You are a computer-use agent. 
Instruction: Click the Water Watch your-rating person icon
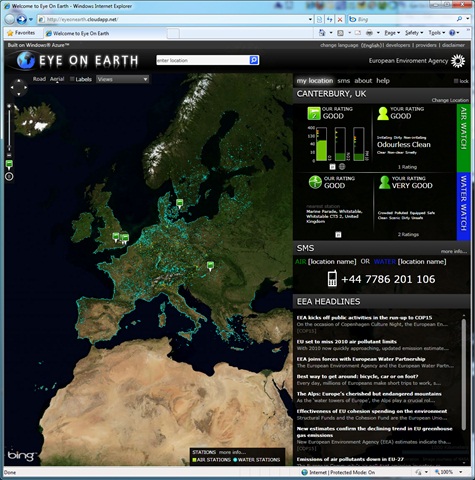pos(384,182)
